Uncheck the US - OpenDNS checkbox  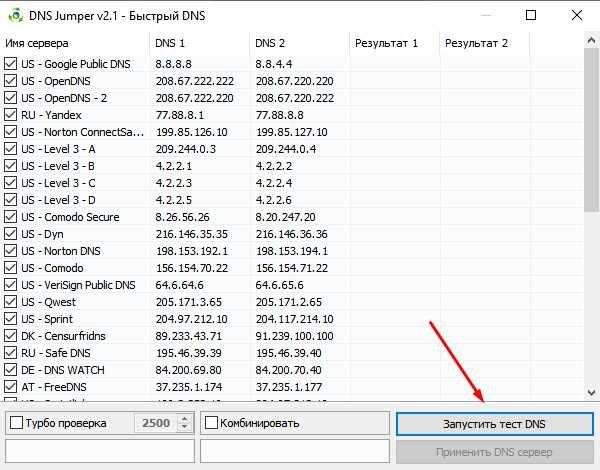10,81
